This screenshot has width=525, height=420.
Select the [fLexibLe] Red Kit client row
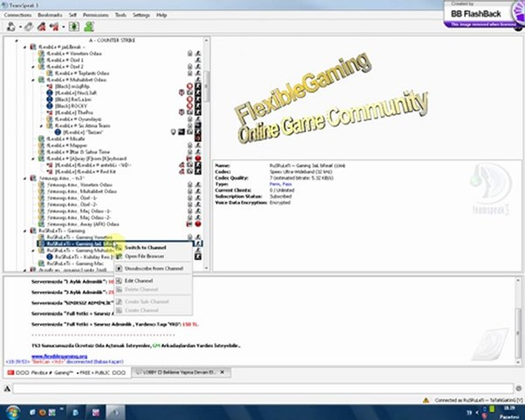coord(85,172)
